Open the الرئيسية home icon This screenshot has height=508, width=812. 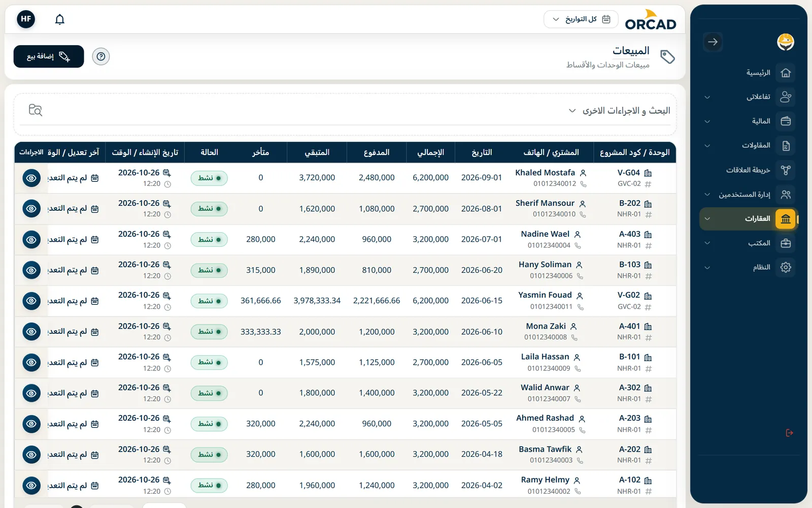click(786, 73)
